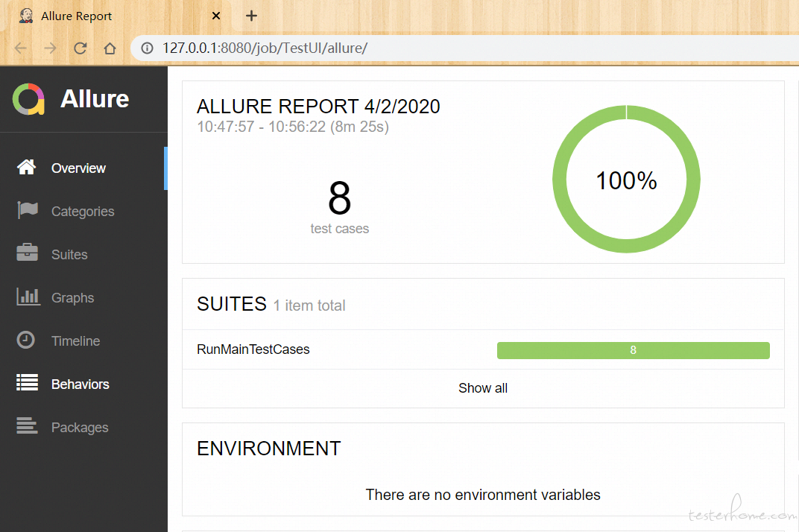This screenshot has height=532, width=799.
Task: View site information icon in address bar
Action: click(x=148, y=48)
